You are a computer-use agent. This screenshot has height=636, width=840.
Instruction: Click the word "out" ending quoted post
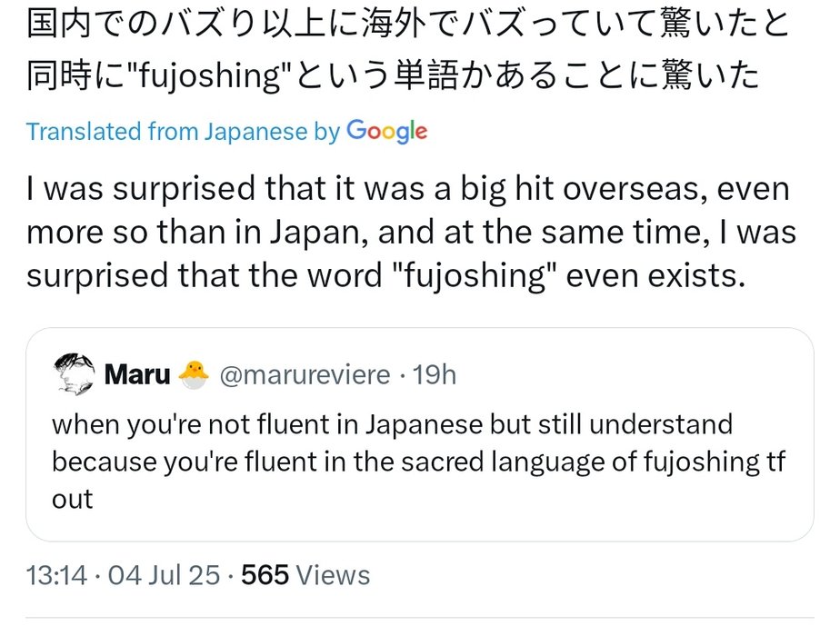tap(73, 501)
